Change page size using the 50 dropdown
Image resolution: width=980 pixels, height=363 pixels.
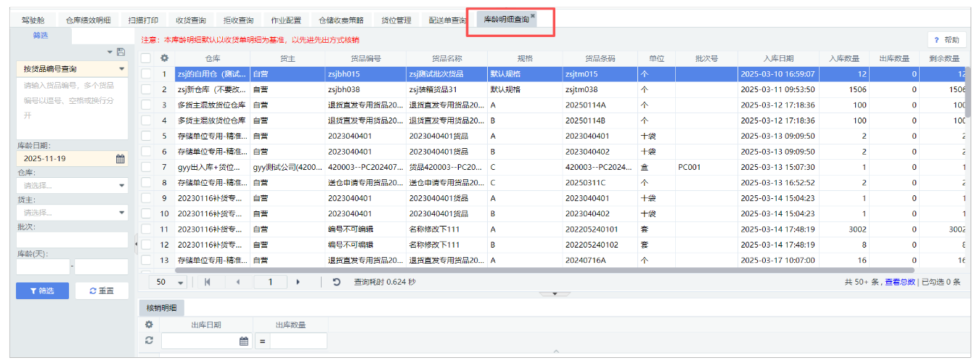(181, 282)
